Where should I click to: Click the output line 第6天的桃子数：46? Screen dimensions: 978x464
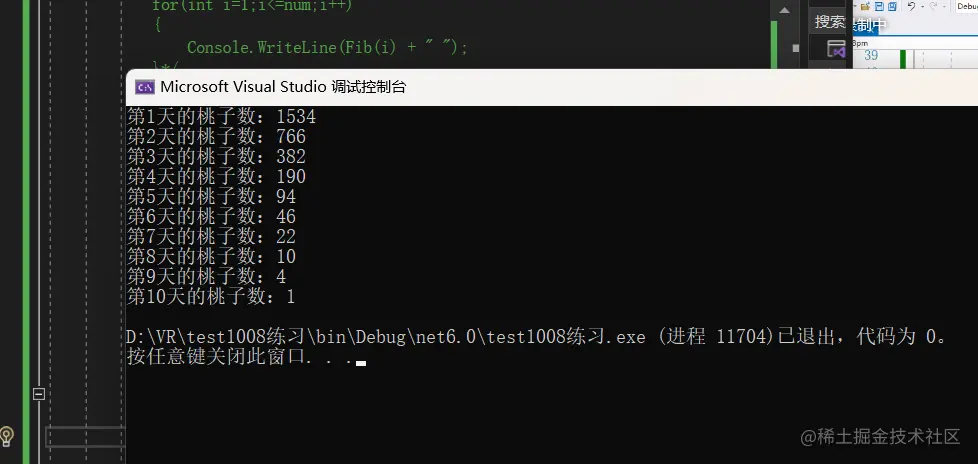tap(211, 216)
